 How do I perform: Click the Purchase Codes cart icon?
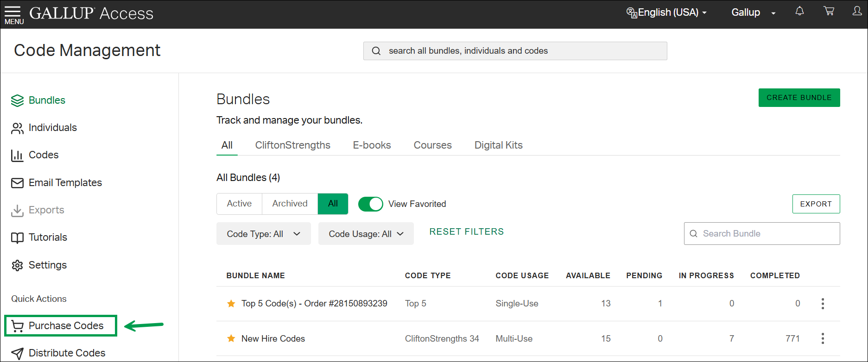point(17,326)
